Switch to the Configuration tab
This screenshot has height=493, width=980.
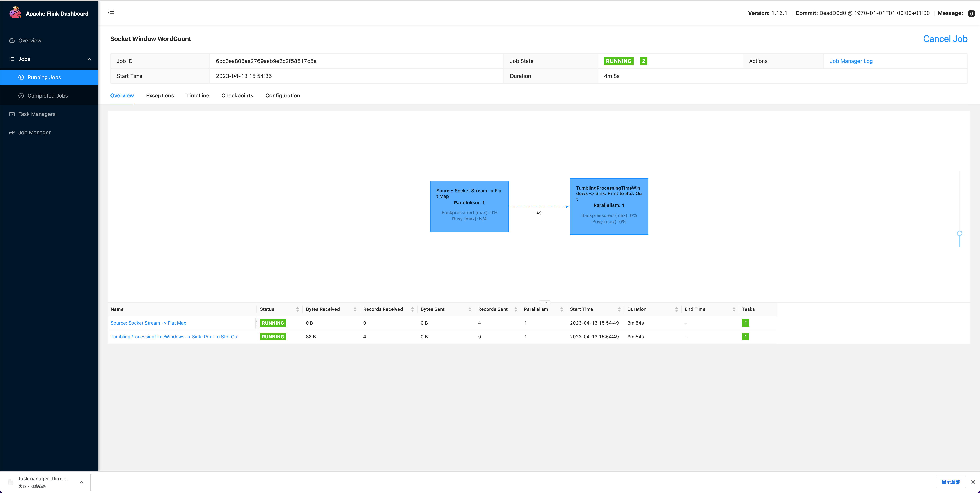(283, 95)
